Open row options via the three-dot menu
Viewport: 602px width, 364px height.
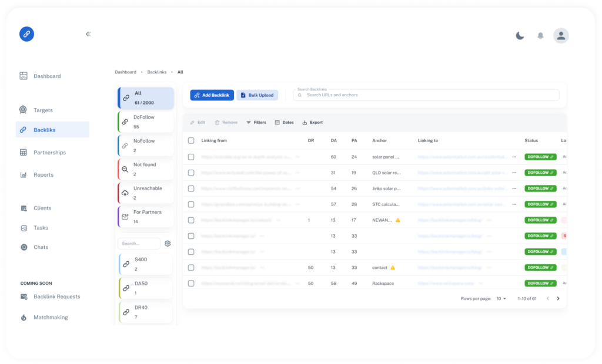click(516, 157)
